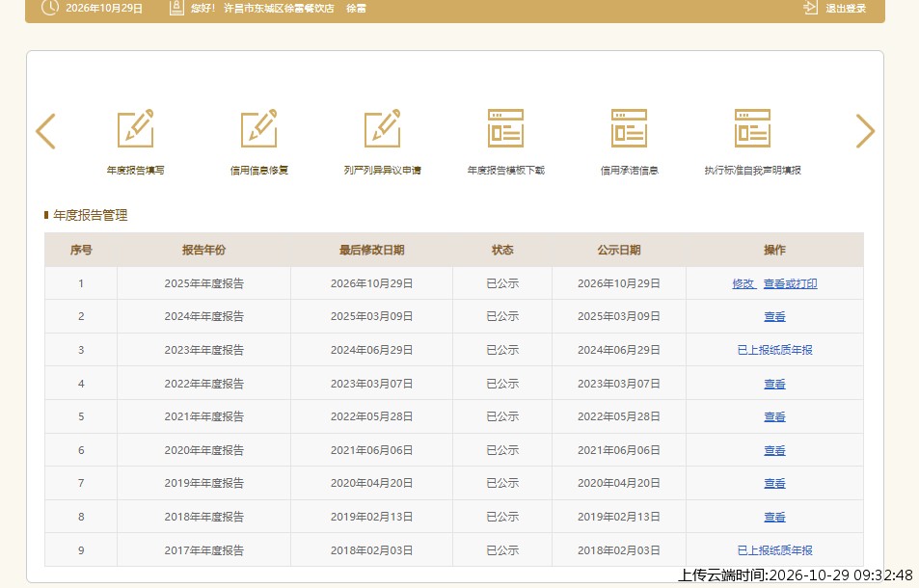Click the business name 许昌市东城区徐雷餐饮店

(279, 9)
